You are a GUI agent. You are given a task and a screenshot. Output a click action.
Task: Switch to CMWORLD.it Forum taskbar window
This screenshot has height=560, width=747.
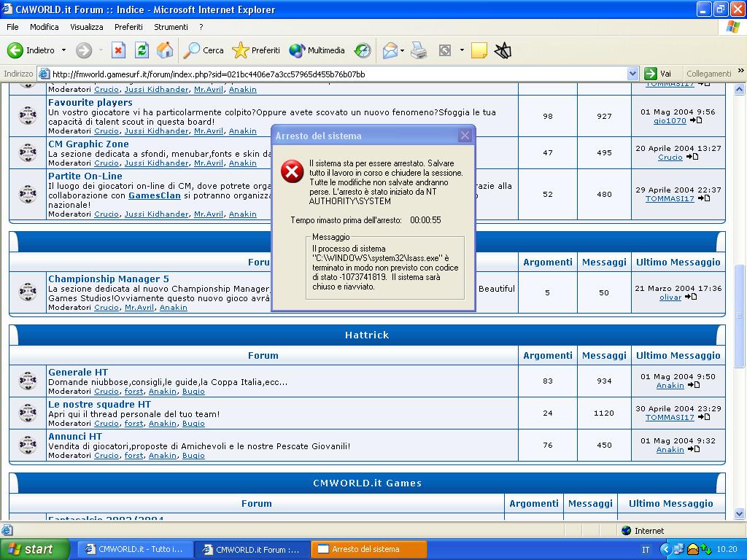[x=252, y=550]
